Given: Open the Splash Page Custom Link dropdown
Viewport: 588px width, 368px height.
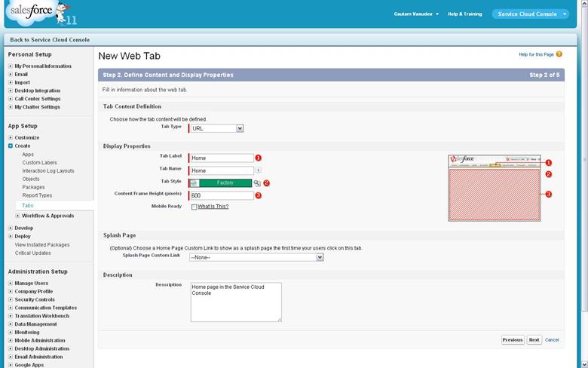Looking at the screenshot, I should point(256,257).
